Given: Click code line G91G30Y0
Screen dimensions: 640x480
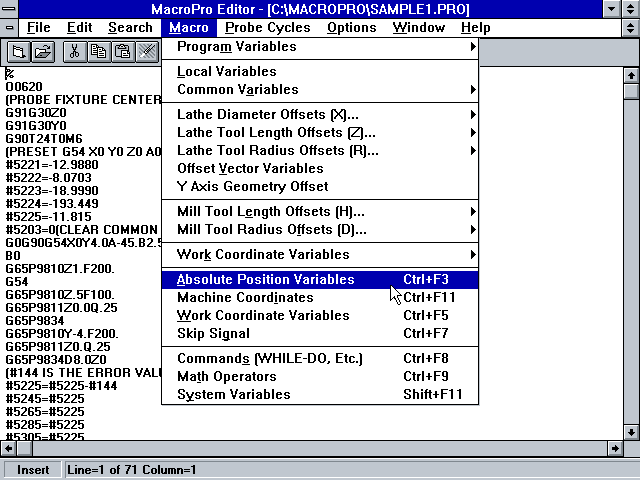Looking at the screenshot, I should [36, 126].
